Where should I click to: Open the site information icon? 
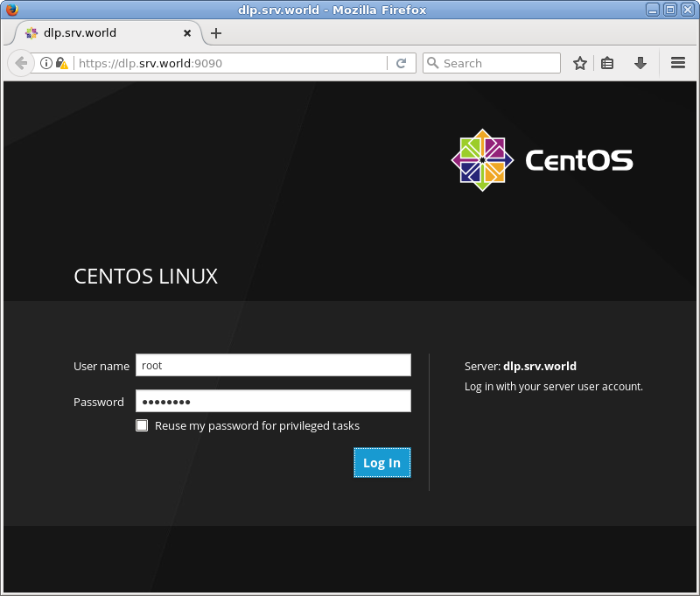point(46,63)
